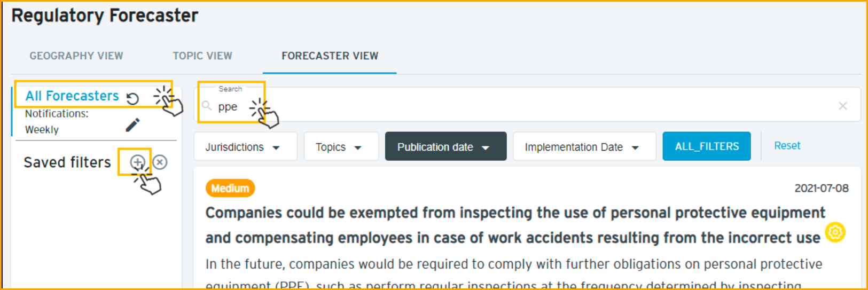Remove saved filter with circled X icon
This screenshot has width=868, height=290.
160,162
